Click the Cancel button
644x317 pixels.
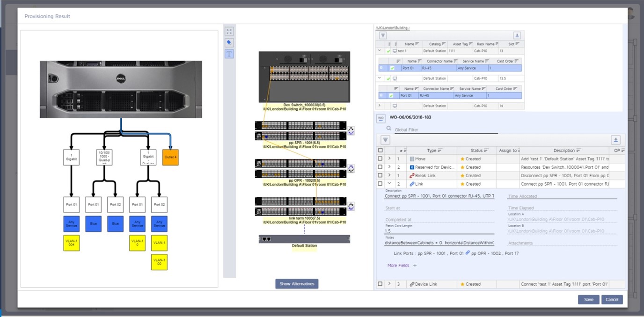point(612,300)
